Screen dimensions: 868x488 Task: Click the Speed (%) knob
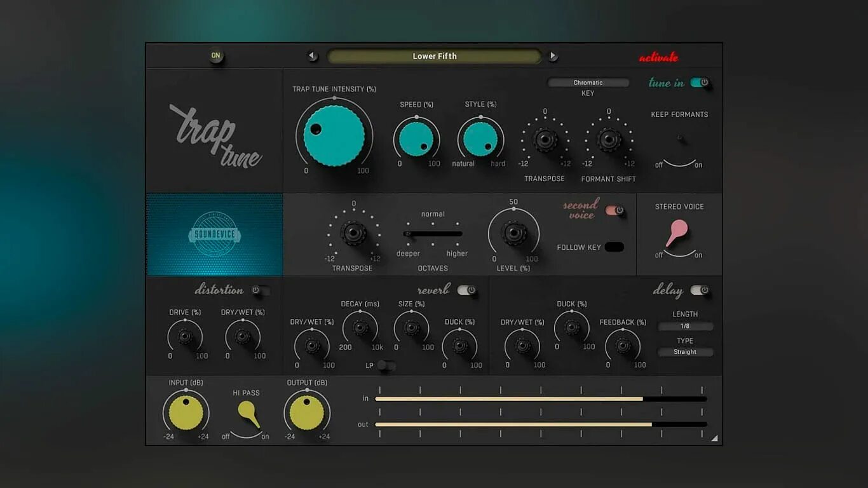(416, 139)
